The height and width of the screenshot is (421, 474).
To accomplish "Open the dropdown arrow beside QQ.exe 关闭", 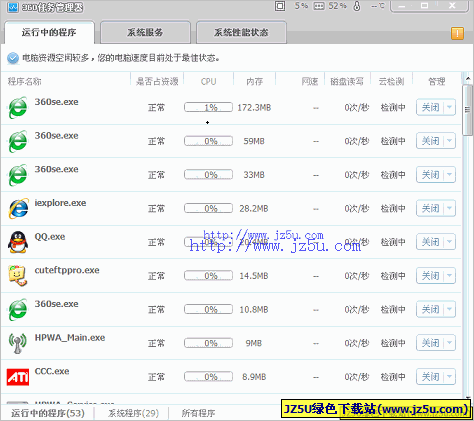I will coord(450,242).
